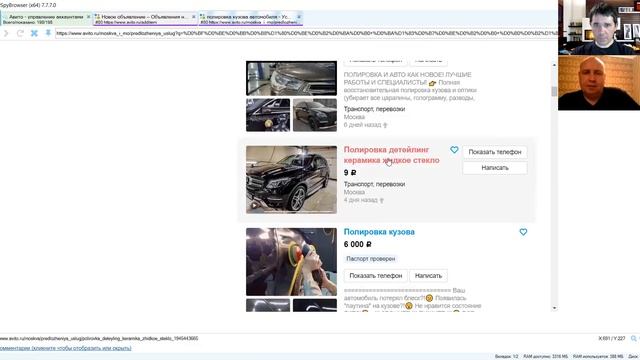Viewport: 640px width, 360px height.
Task: Click the X/Y coordinates readout in status bar
Action: click(612, 338)
